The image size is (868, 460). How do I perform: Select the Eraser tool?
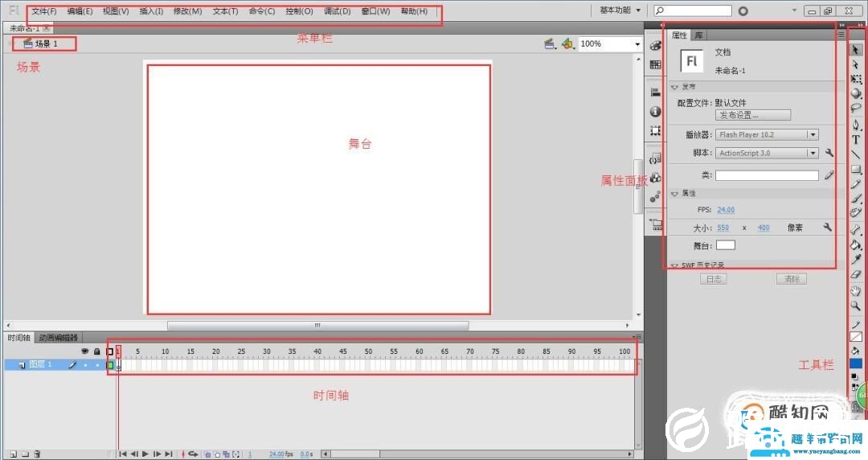(856, 273)
